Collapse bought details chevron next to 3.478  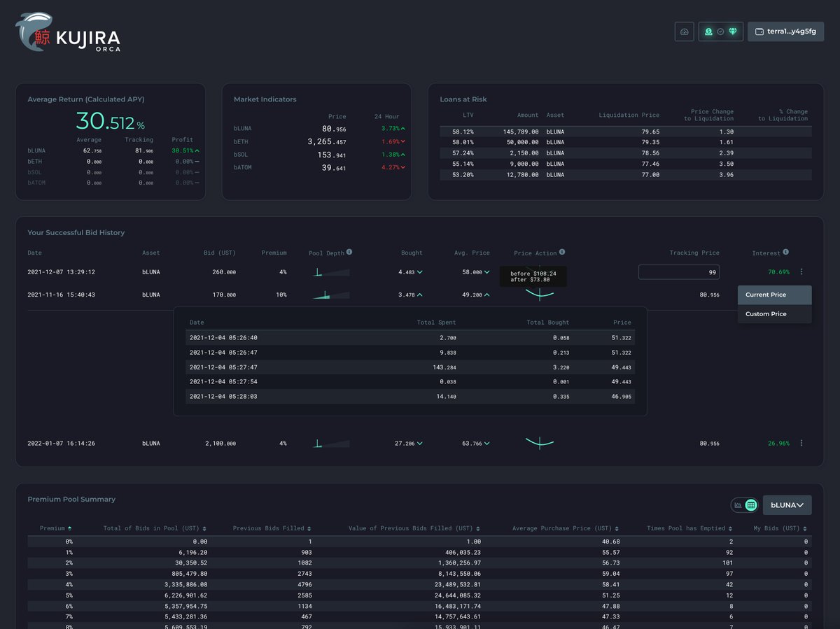coord(420,295)
